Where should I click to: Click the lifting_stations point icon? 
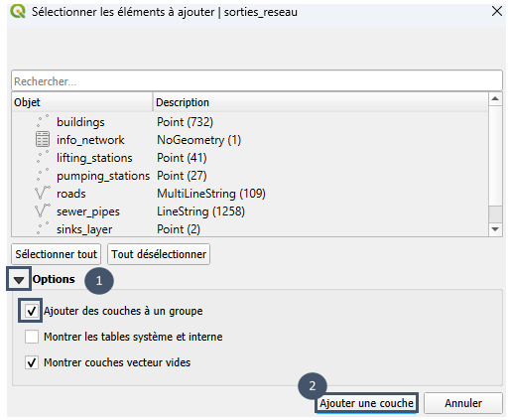pos(43,157)
